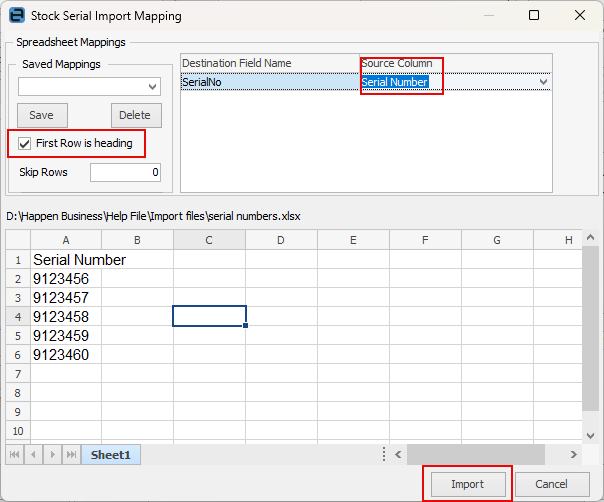This screenshot has width=604, height=502.
Task: Select column F header
Action: tap(425, 240)
